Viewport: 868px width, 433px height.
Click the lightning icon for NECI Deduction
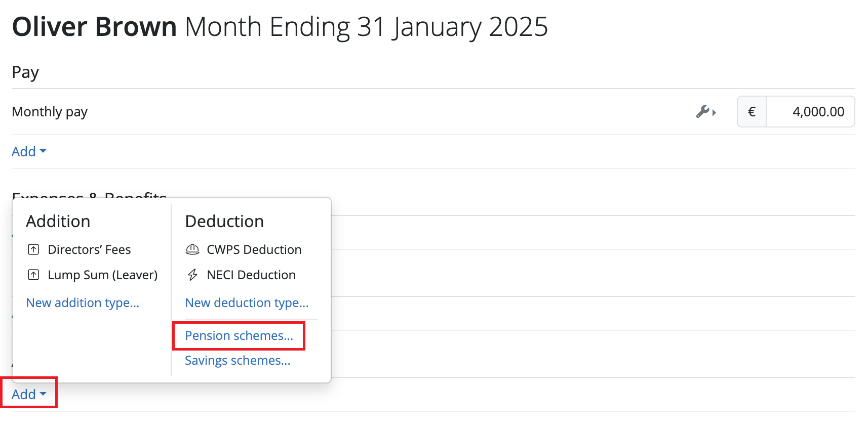coord(192,275)
